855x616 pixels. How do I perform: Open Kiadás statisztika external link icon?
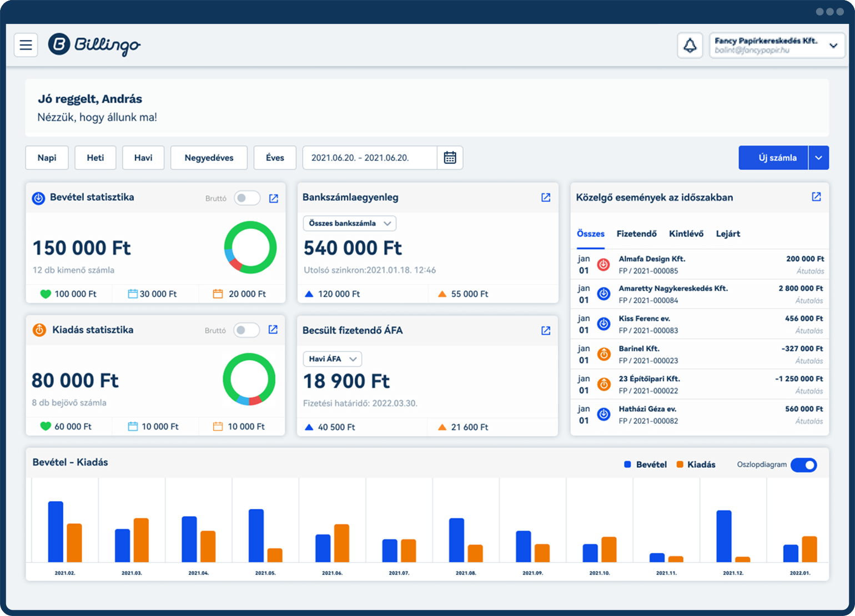coord(273,330)
